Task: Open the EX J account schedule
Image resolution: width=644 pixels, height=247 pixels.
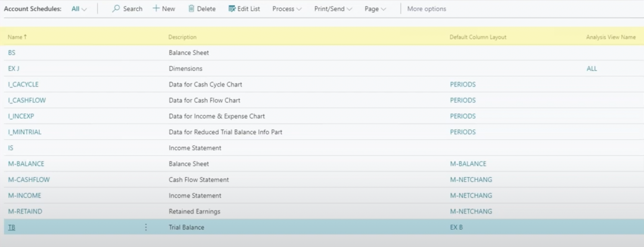Action: click(14, 68)
